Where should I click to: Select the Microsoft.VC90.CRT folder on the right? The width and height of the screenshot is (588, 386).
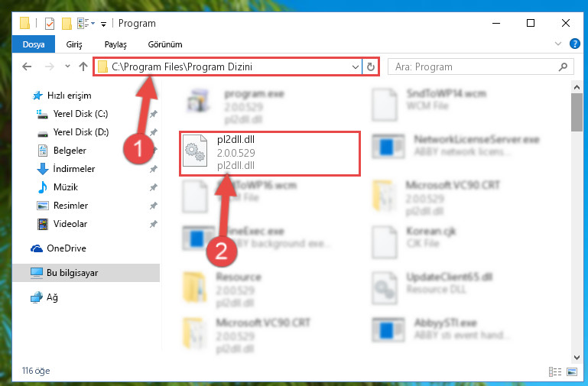[x=436, y=198]
